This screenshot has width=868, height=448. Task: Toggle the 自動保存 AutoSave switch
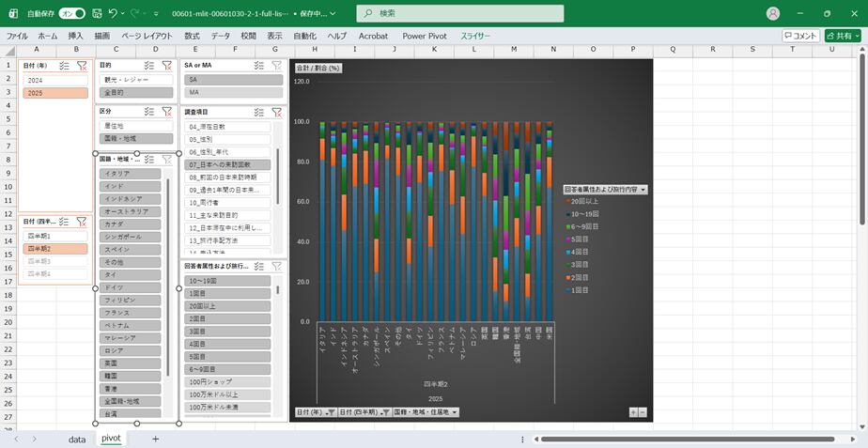72,13
